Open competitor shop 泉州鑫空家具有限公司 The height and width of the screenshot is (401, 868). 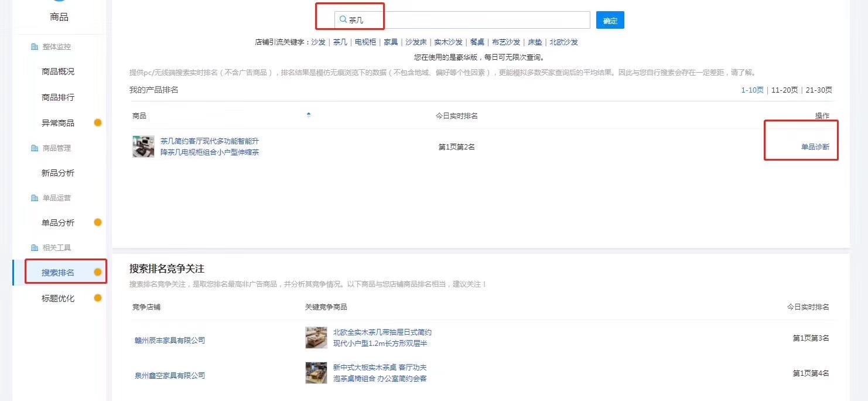tap(170, 375)
